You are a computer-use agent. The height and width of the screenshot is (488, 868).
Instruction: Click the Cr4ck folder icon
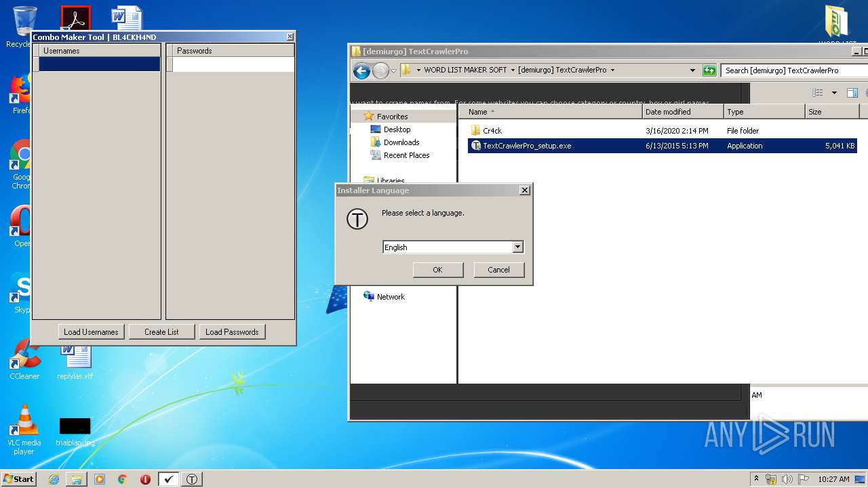point(475,131)
